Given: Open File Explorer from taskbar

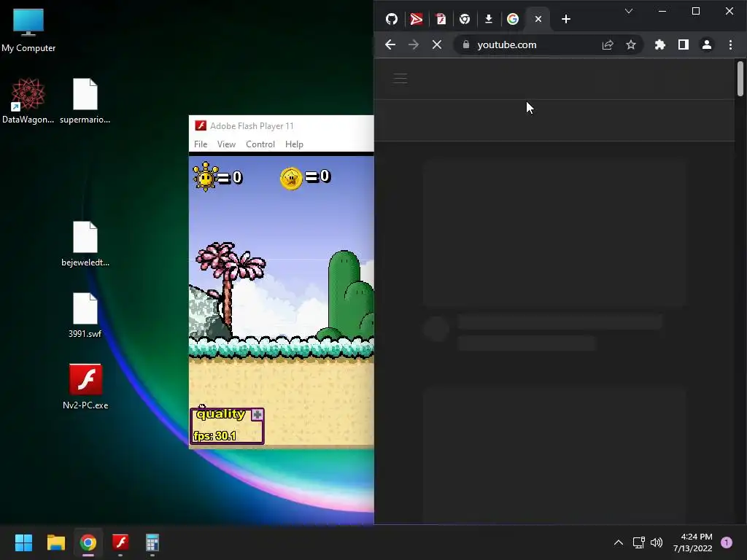Looking at the screenshot, I should [x=55, y=542].
